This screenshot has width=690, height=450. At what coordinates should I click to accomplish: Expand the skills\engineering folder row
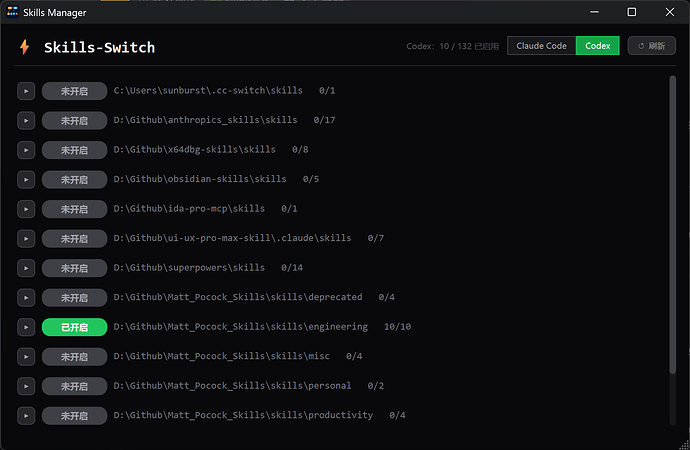(26, 327)
